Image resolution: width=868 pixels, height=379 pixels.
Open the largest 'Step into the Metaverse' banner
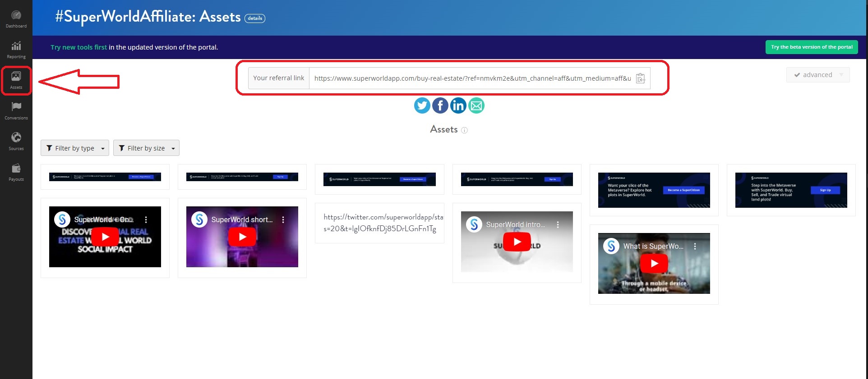point(791,190)
